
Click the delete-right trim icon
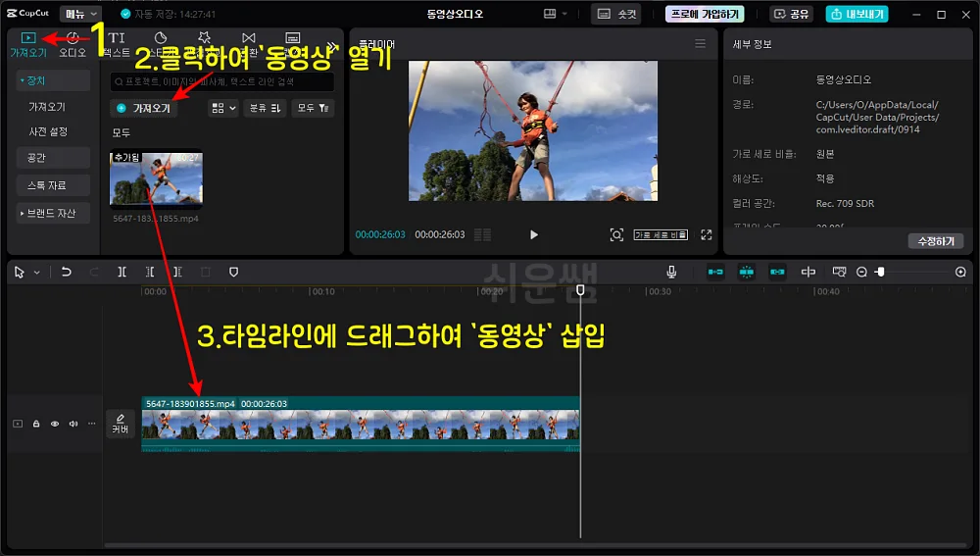coord(177,272)
